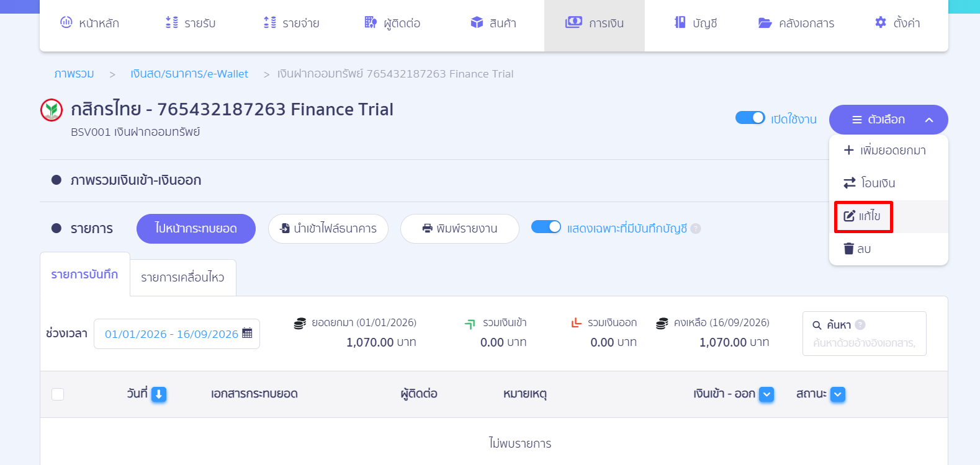Open the ผู้ติดต่อ contacts menu
Screen dimensions: 980x465
[392, 23]
